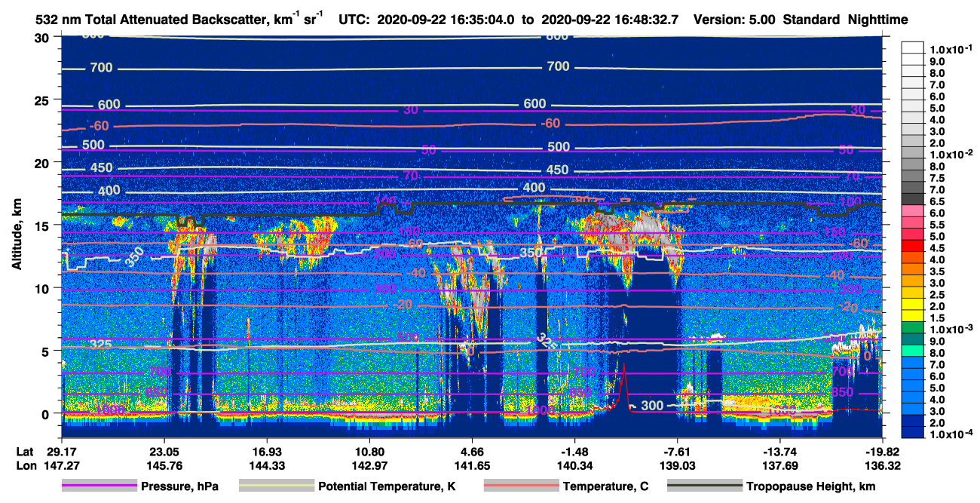Click the latitude value 23.05
The image size is (980, 503).
click(163, 452)
